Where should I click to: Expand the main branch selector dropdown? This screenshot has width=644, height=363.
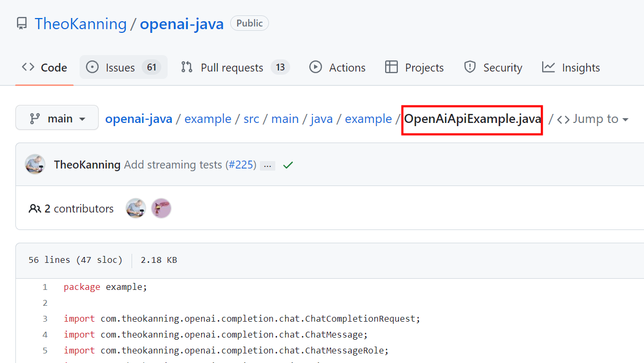click(57, 118)
